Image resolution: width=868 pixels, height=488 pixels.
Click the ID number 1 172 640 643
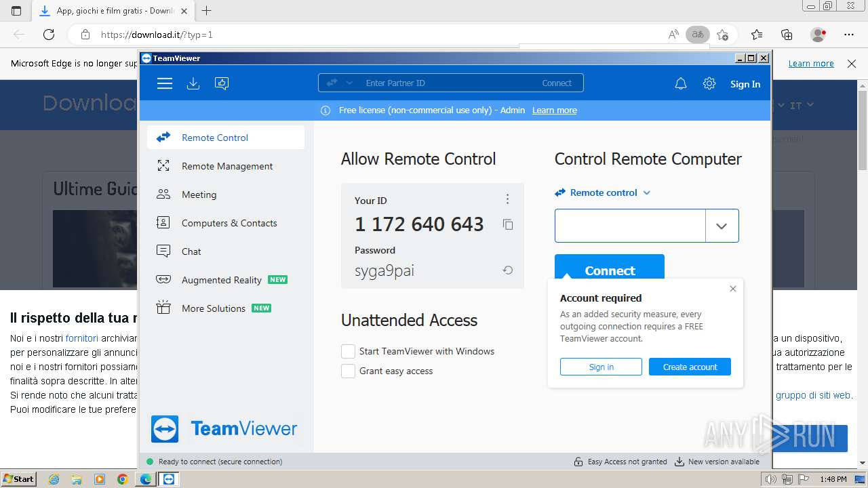pos(419,224)
